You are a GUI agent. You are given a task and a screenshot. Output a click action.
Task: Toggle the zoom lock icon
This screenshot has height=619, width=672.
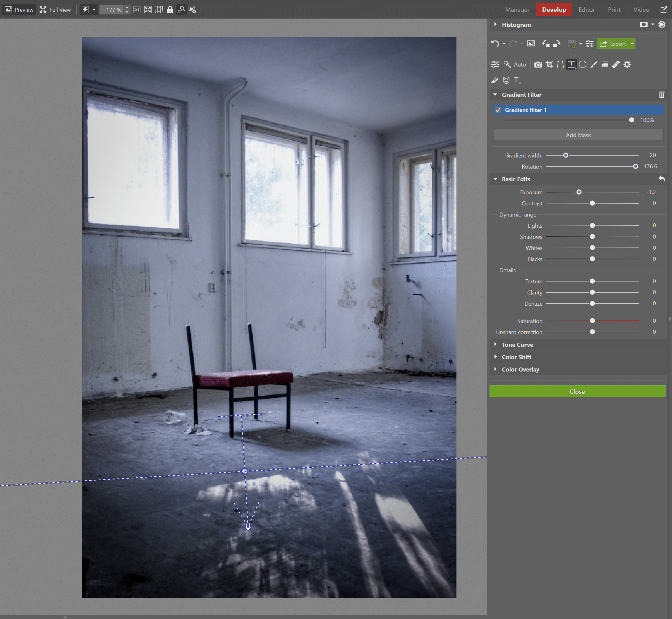[170, 9]
